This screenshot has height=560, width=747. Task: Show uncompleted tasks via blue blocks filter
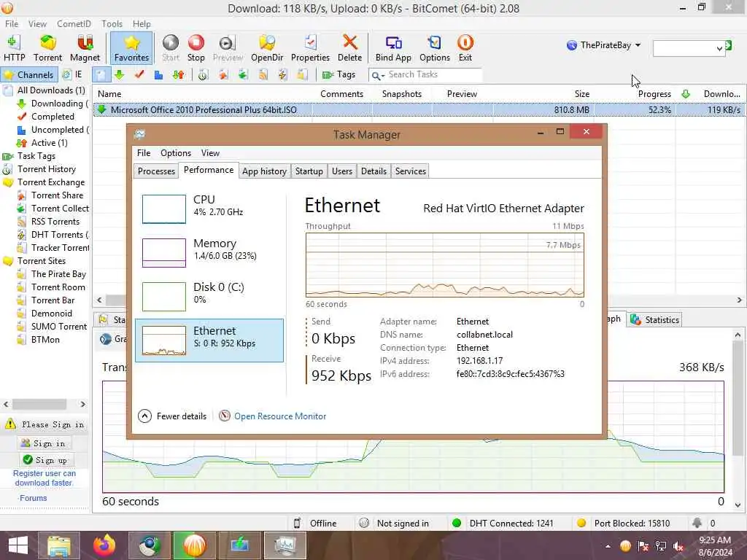tap(158, 75)
